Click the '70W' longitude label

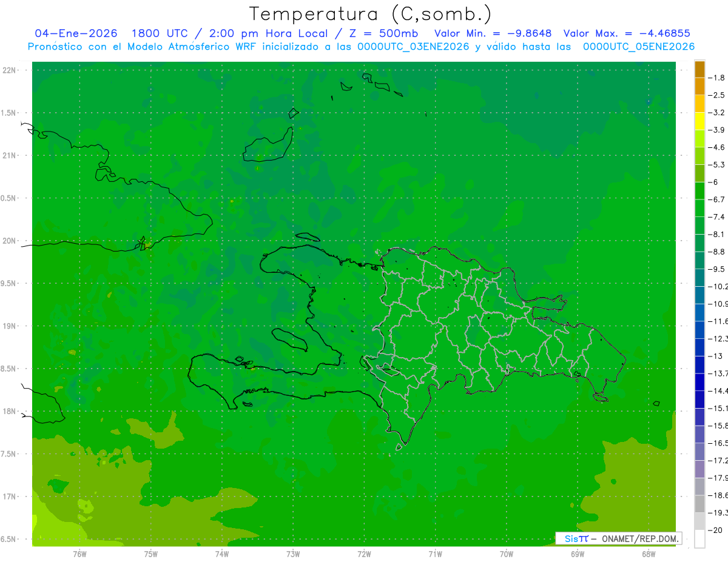(507, 554)
